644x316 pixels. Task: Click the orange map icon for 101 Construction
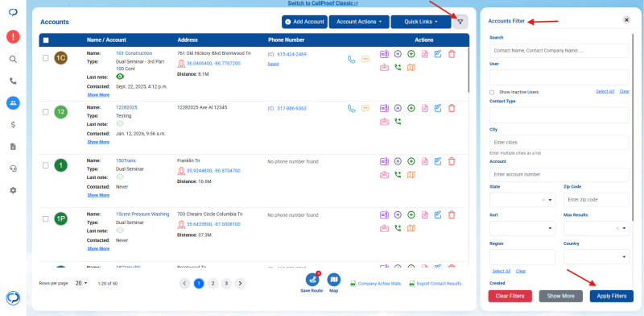(411, 68)
